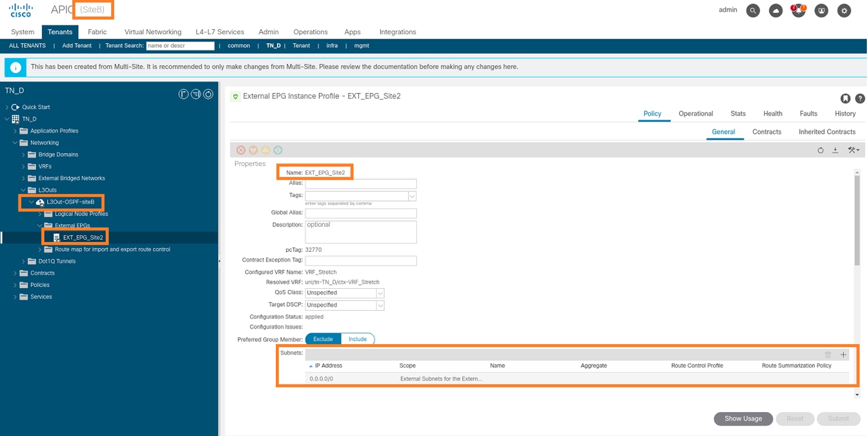Expand the VRFs folder
The image size is (868, 436).
pyautogui.click(x=24, y=167)
